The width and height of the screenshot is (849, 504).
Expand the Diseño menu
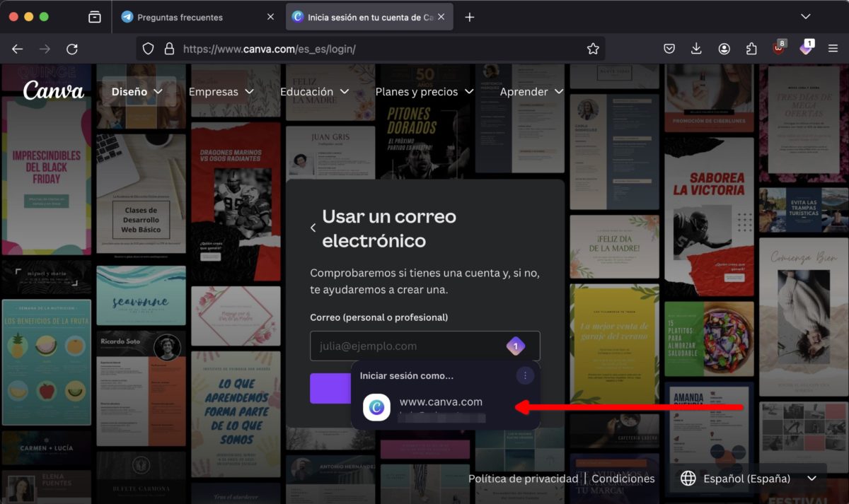point(137,91)
